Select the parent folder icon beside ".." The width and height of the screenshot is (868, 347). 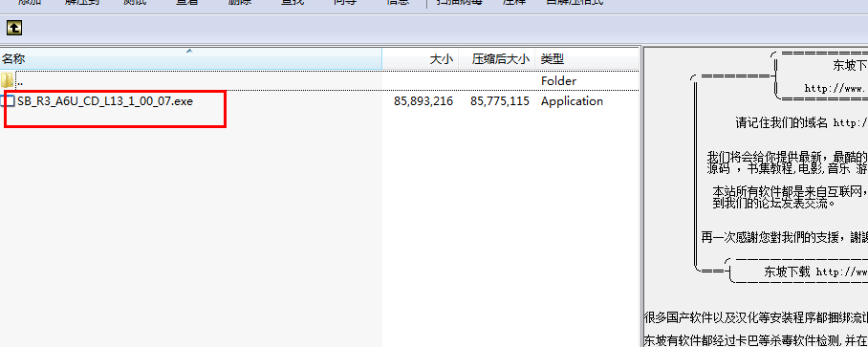(8, 81)
